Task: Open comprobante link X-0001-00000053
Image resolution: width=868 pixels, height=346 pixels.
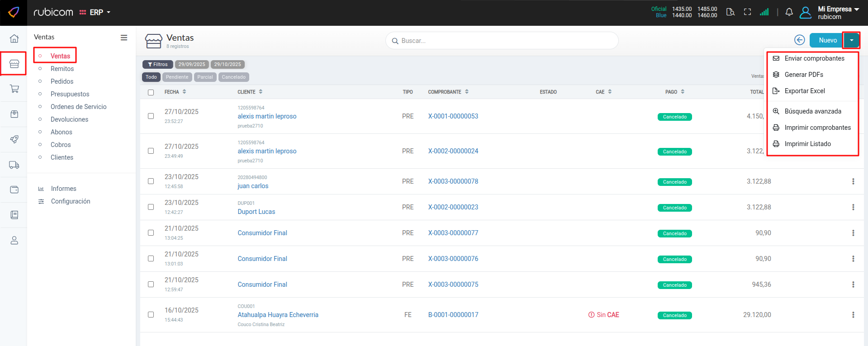Action: pos(453,116)
